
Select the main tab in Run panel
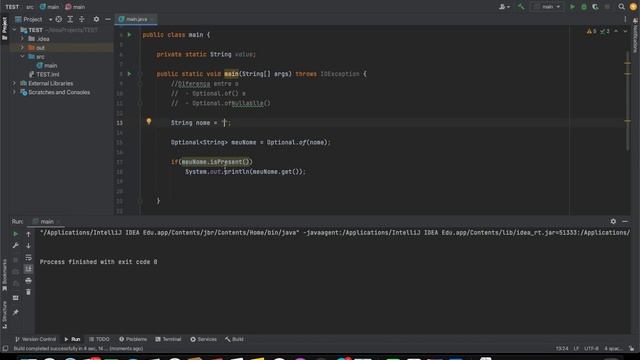pos(47,222)
